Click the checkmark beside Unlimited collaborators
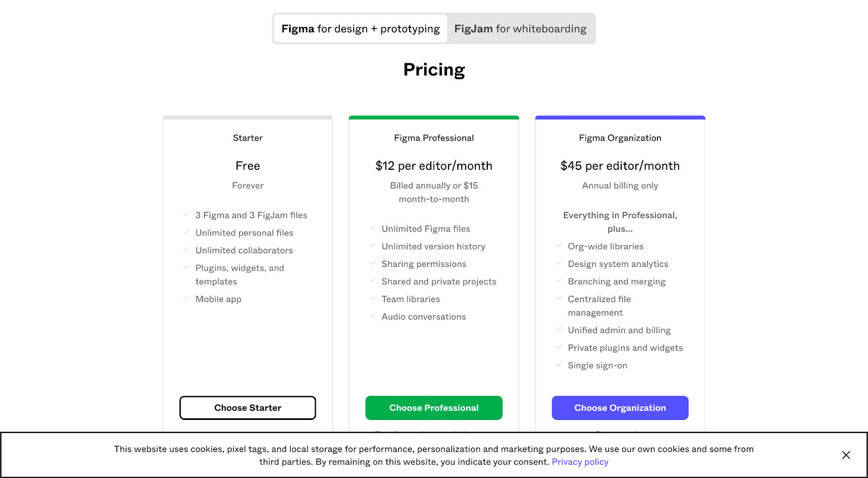868x478 pixels. (x=186, y=250)
